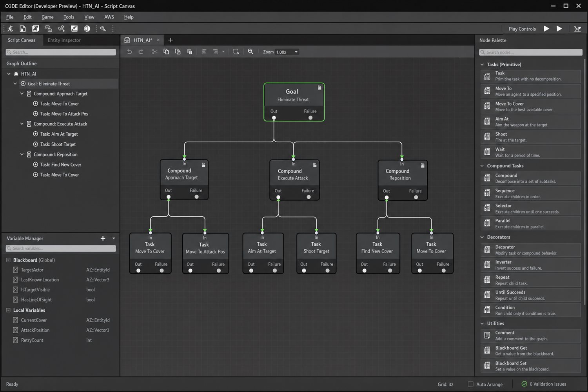Open the Variable Manager options dropdown arrow
The width and height of the screenshot is (588, 392).
pyautogui.click(x=114, y=238)
